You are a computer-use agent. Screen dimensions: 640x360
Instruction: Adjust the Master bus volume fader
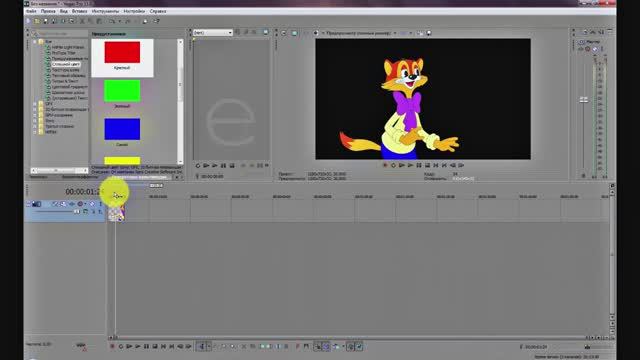(x=584, y=100)
